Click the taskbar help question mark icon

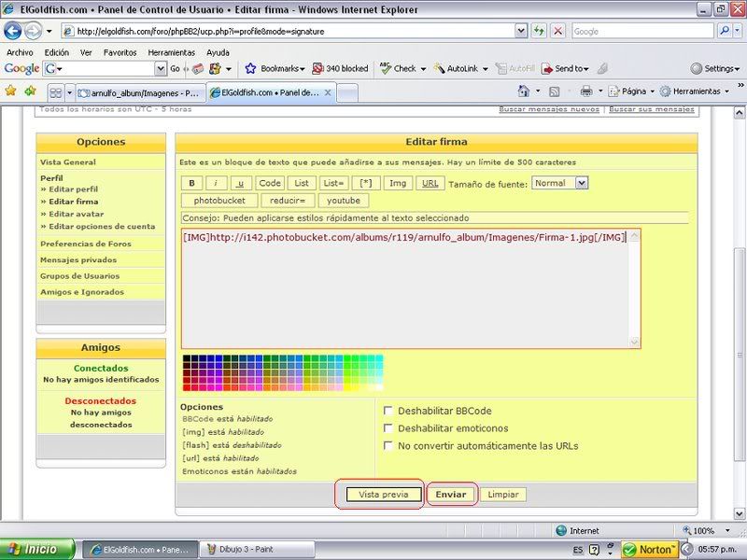pos(594,550)
